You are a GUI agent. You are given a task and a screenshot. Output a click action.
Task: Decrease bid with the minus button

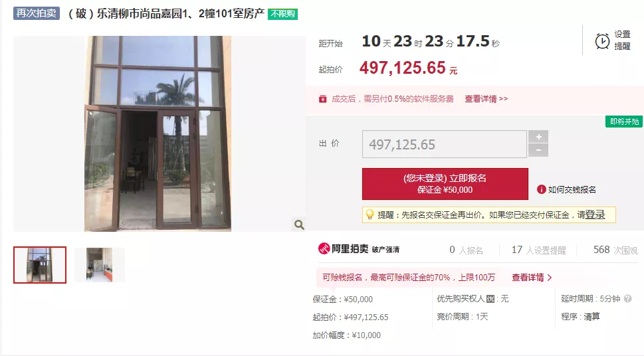(538, 150)
